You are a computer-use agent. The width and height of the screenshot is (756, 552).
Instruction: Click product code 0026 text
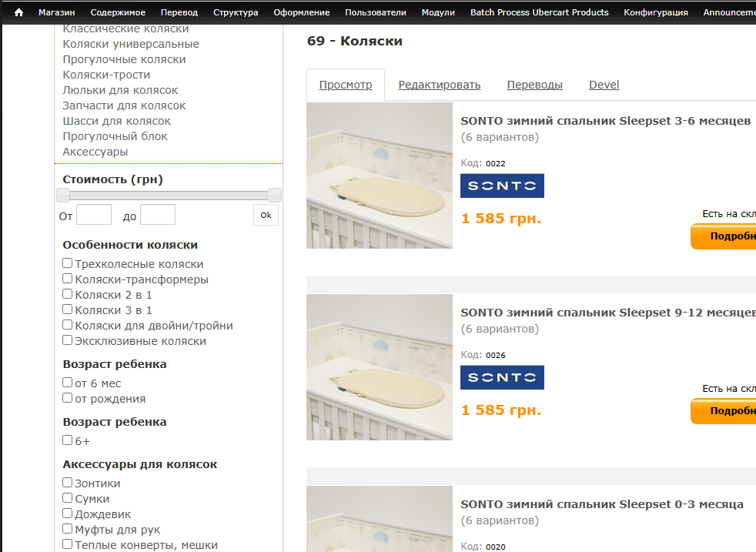tap(496, 356)
